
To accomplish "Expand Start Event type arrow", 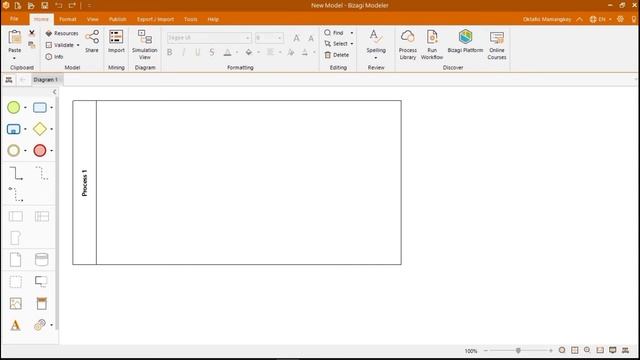I will (25, 108).
